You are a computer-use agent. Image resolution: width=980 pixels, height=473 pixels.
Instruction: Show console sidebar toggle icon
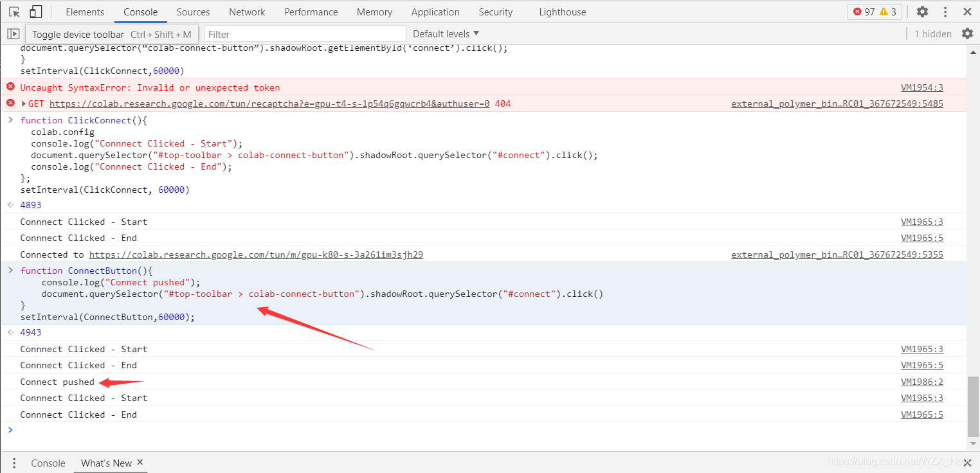(x=14, y=33)
